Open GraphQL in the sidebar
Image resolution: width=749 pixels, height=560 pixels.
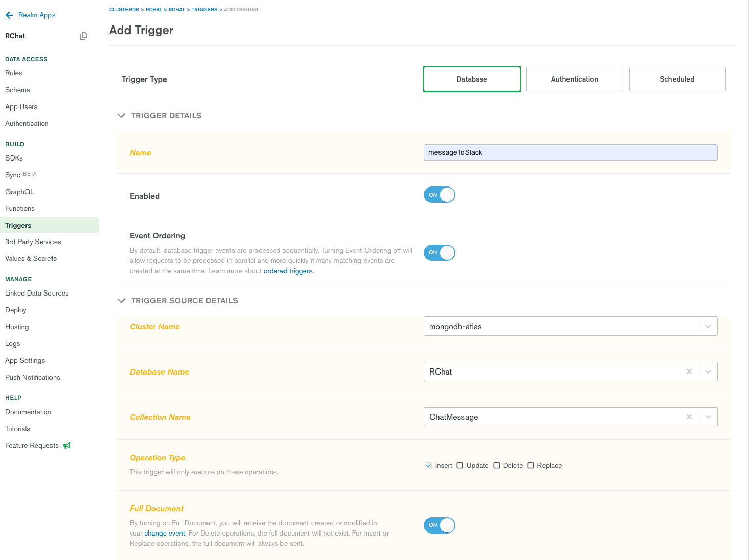(19, 192)
